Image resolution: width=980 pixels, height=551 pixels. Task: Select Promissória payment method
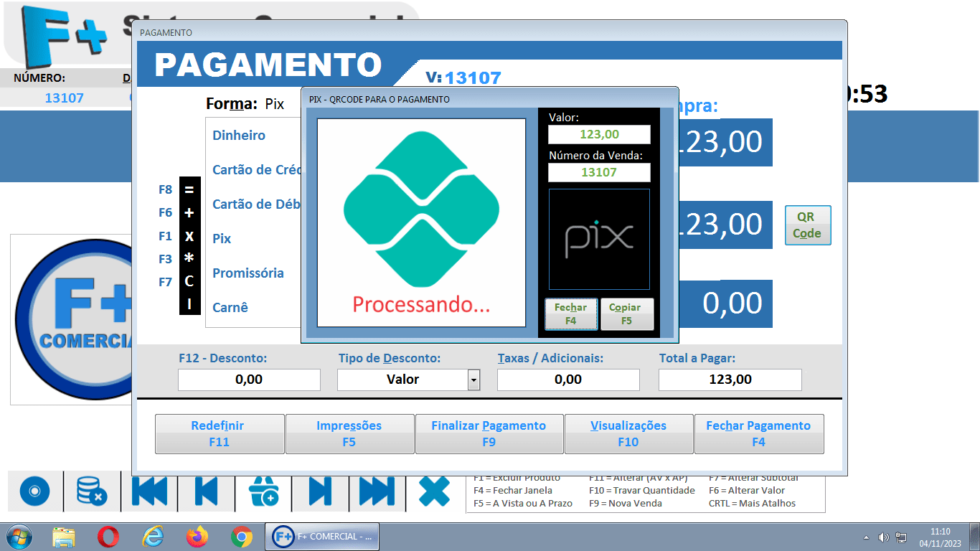[248, 273]
